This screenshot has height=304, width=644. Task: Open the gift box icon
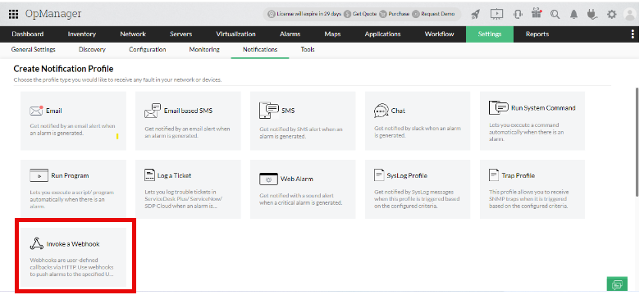click(x=537, y=14)
